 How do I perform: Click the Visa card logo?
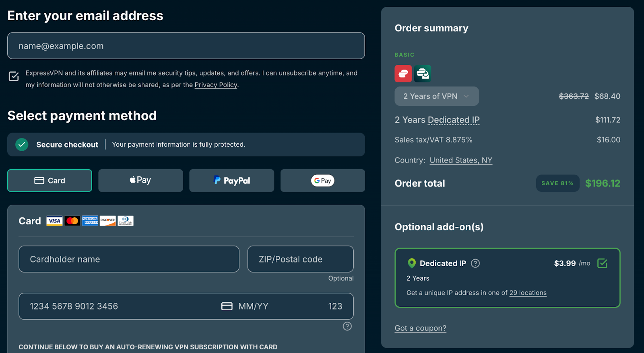[x=54, y=221]
